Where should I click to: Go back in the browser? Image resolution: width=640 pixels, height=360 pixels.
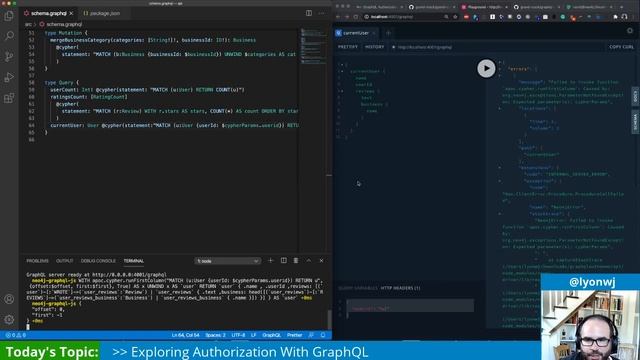coord(338,17)
